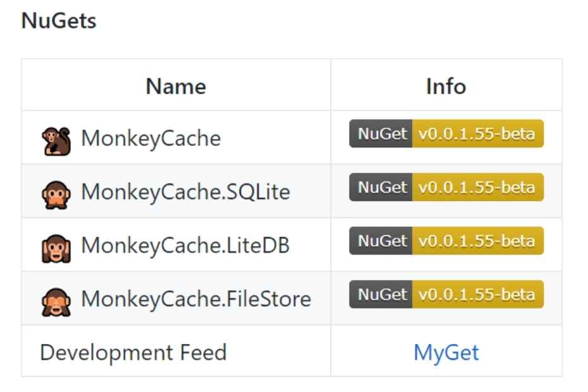Click the v0.0.1.55-beta version on MonkeyCache row
The image size is (588, 392).
pyautogui.click(x=477, y=134)
